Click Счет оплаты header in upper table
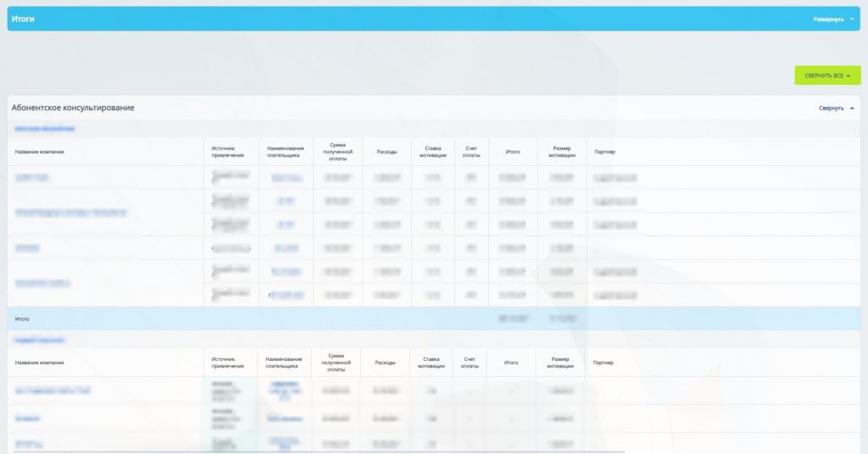 click(x=471, y=152)
